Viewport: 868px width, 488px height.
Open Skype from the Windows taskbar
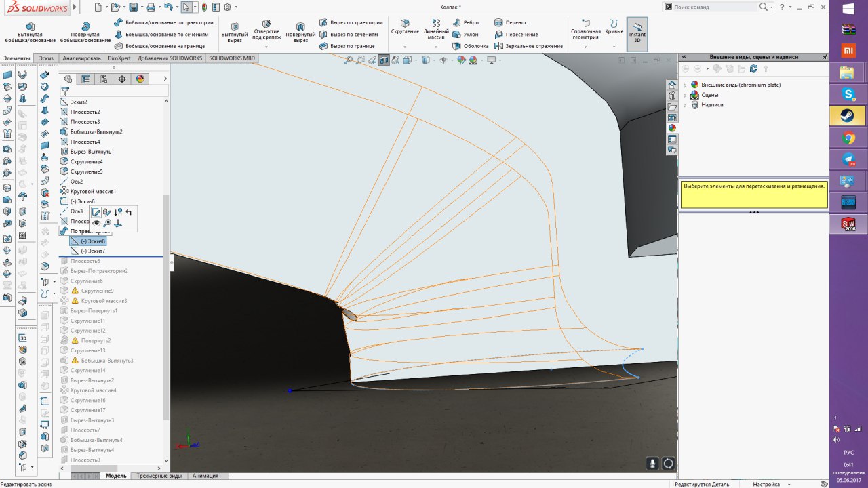(848, 94)
